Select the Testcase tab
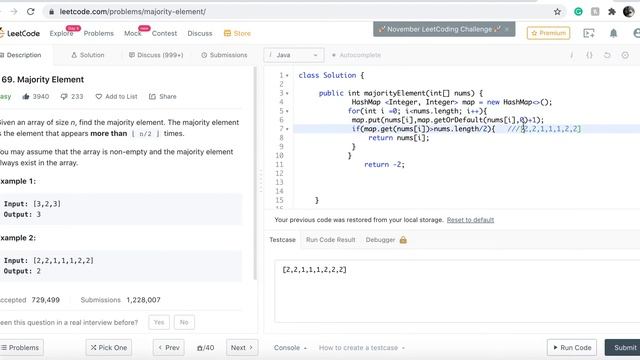The height and width of the screenshot is (360, 640). [282, 240]
